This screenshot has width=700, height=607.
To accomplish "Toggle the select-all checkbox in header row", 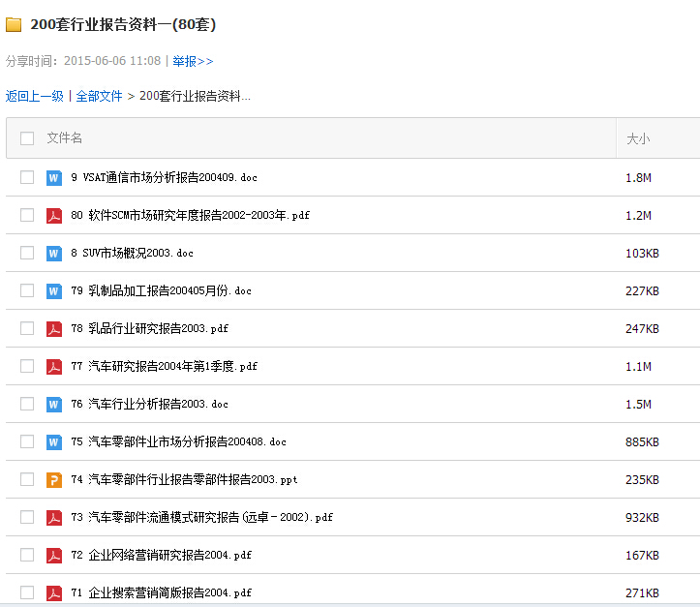I will pos(27,138).
